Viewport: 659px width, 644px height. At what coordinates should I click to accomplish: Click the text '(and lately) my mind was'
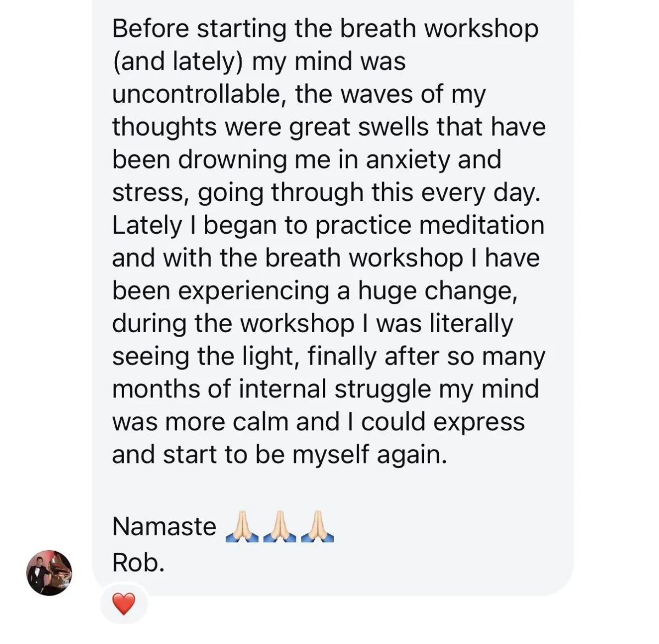point(259,62)
